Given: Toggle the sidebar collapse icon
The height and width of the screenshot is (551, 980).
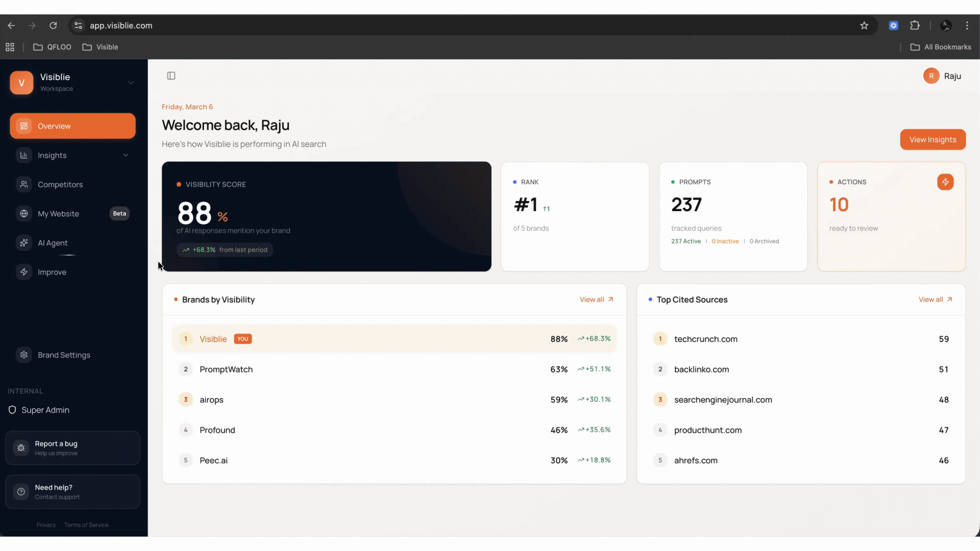Looking at the screenshot, I should (x=171, y=76).
